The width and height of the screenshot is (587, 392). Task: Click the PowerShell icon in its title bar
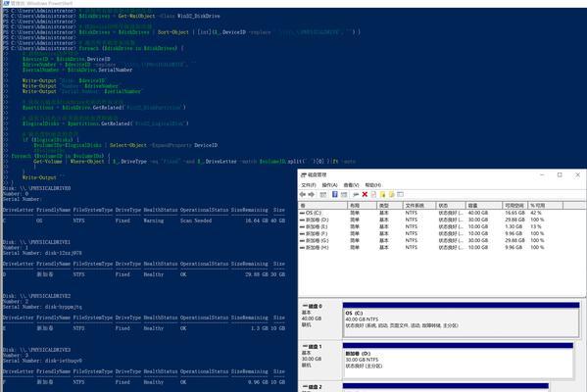pos(6,3)
